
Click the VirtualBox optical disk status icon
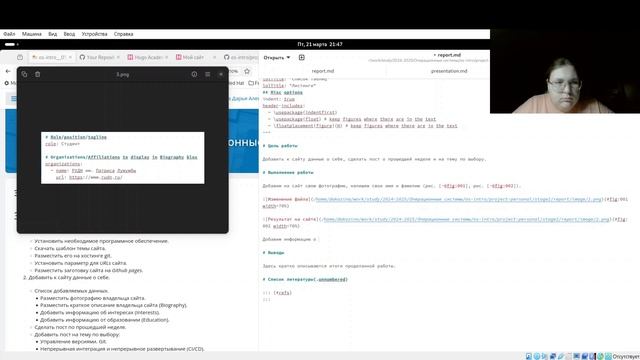(x=537, y=356)
